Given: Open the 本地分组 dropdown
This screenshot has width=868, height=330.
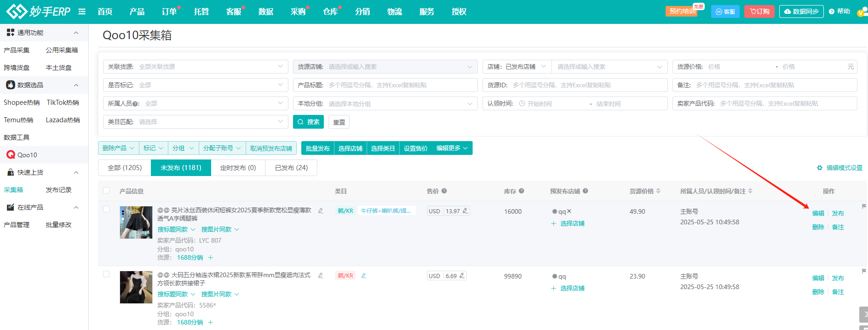Looking at the screenshot, I should [x=385, y=103].
